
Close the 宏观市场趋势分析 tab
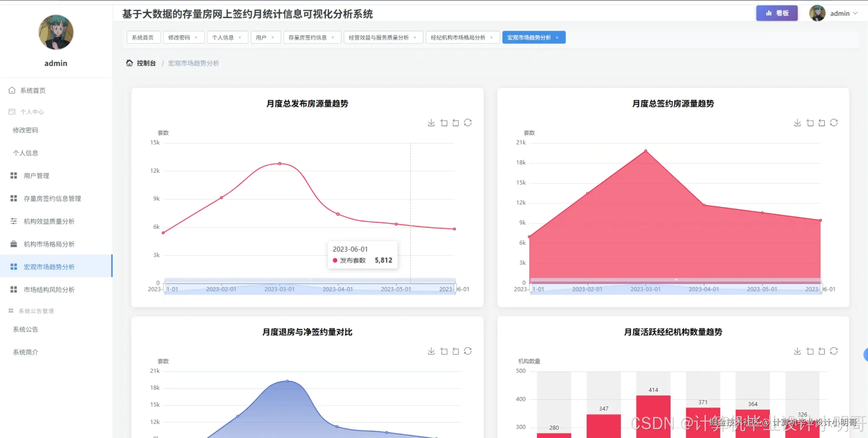(x=557, y=38)
